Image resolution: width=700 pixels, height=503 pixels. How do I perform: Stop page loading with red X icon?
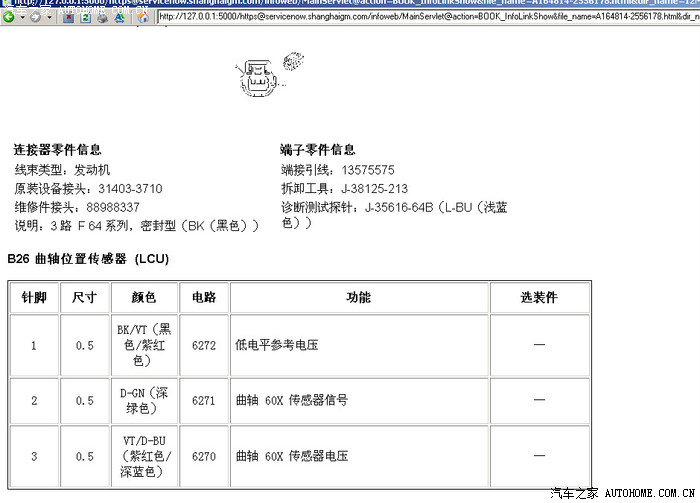[x=68, y=17]
